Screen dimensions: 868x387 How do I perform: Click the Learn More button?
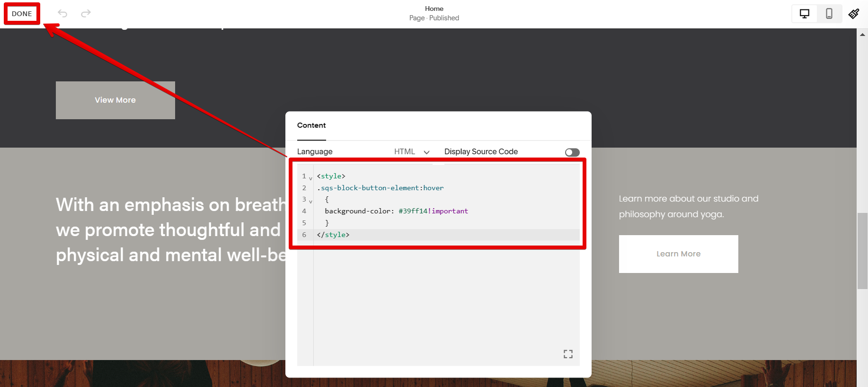click(678, 254)
